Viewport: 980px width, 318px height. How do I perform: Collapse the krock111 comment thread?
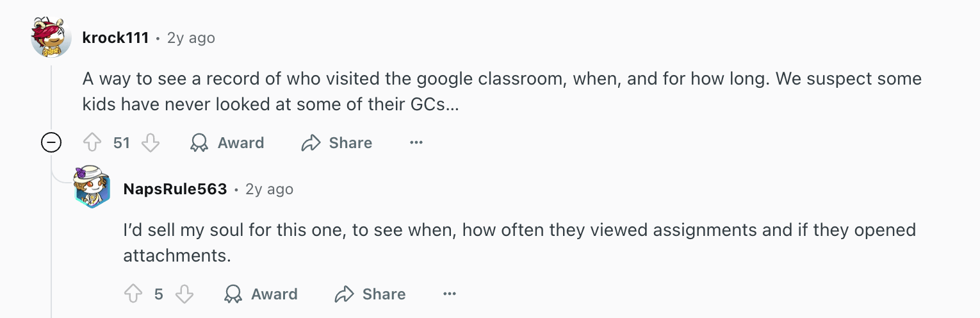point(51,143)
